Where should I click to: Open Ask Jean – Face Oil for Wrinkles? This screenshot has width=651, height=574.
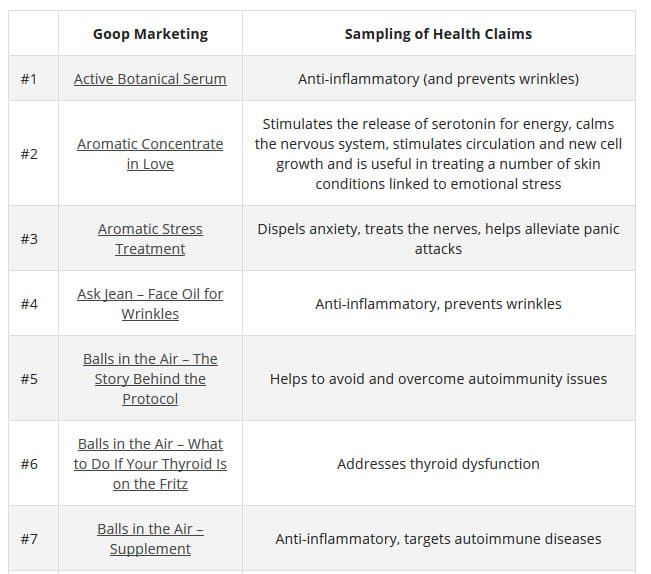[150, 304]
